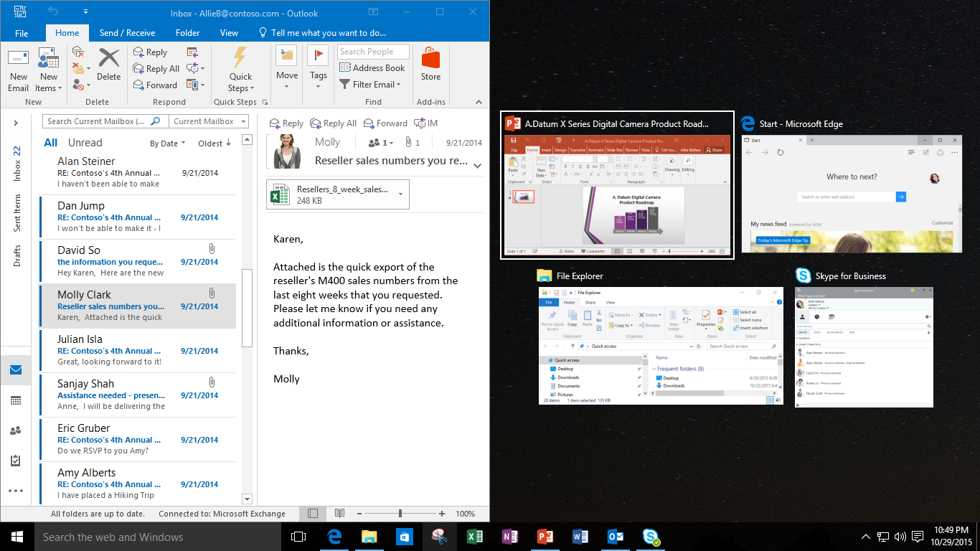The image size is (980, 551).
Task: Open the Resellers_8_week_sales attachment dropdown
Action: [x=400, y=194]
